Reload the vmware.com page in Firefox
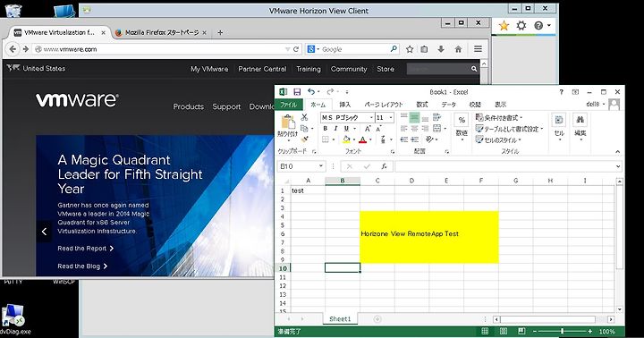 [x=296, y=49]
